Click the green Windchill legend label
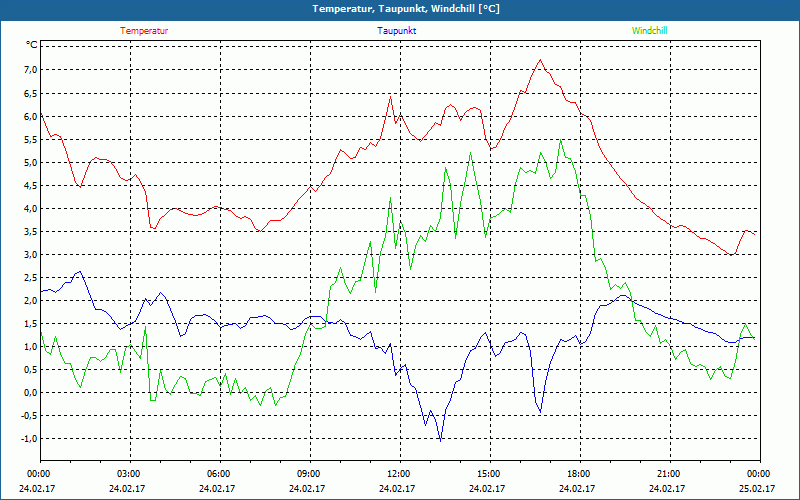Image resolution: width=800 pixels, height=500 pixels. (649, 31)
